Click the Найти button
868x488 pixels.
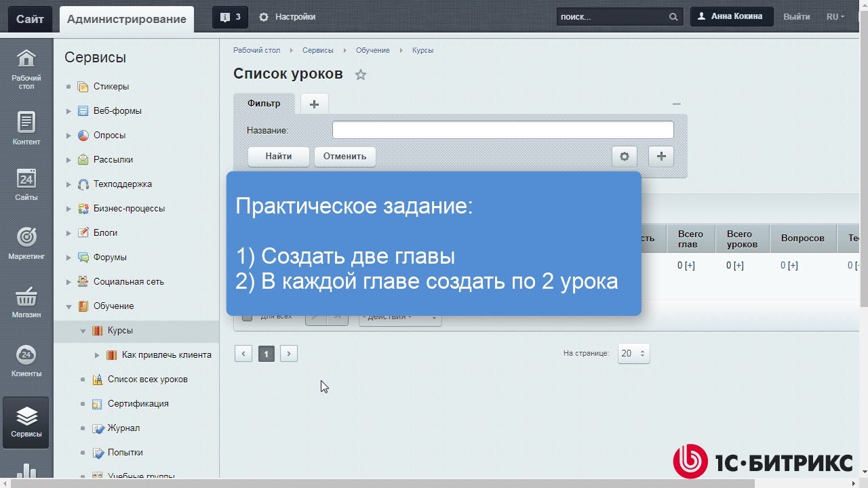279,157
